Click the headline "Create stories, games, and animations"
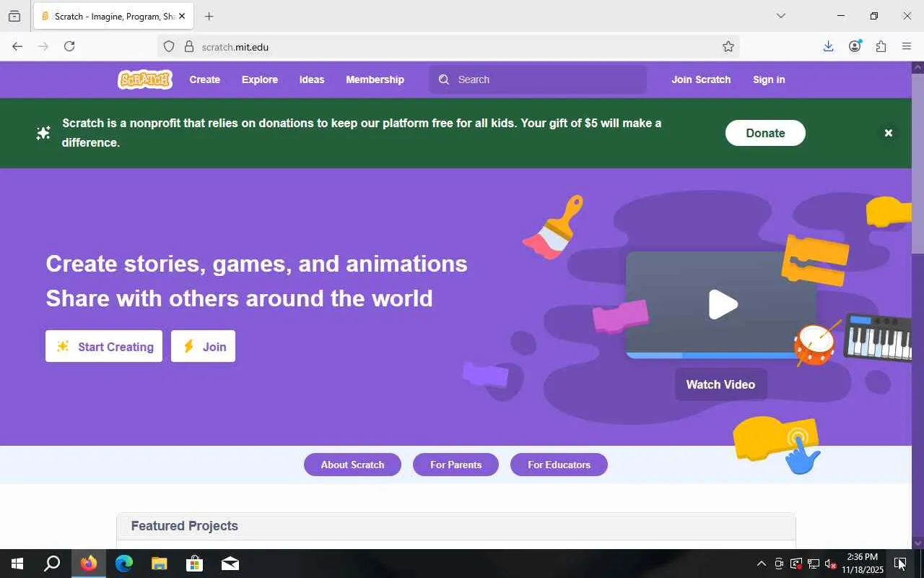 [256, 264]
